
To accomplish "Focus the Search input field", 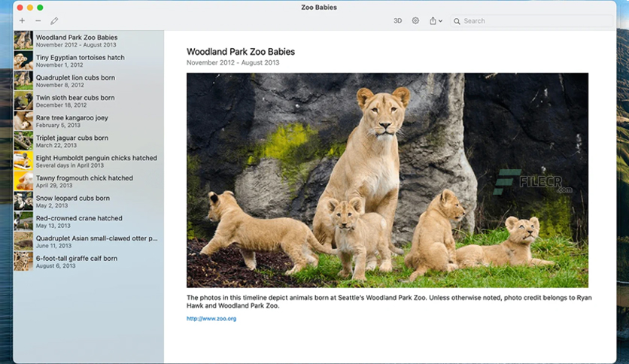I will 532,21.
